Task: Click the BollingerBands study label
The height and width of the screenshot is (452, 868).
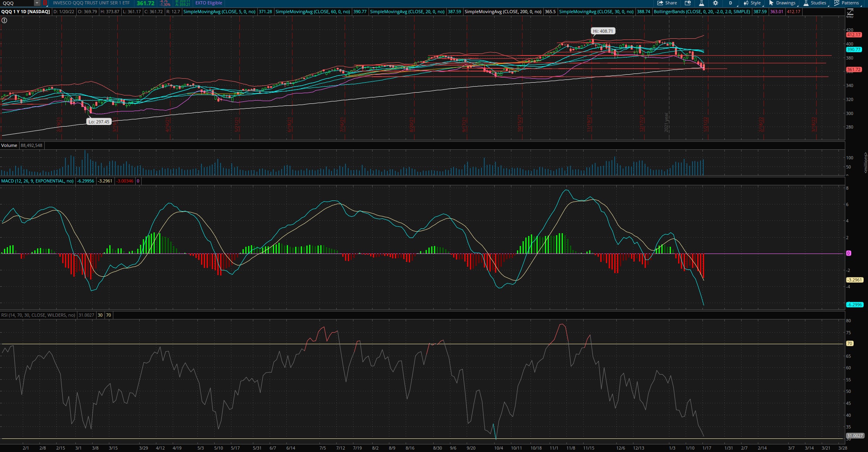Action: (702, 12)
